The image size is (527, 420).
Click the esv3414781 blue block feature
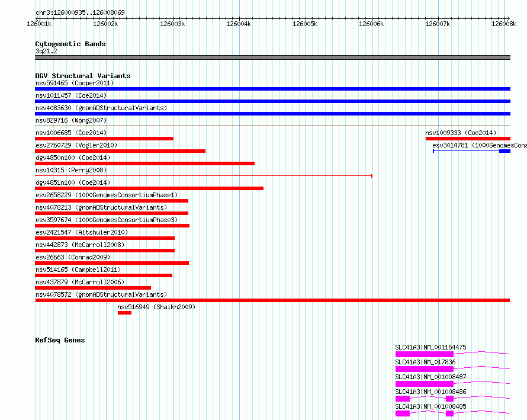[x=505, y=151]
